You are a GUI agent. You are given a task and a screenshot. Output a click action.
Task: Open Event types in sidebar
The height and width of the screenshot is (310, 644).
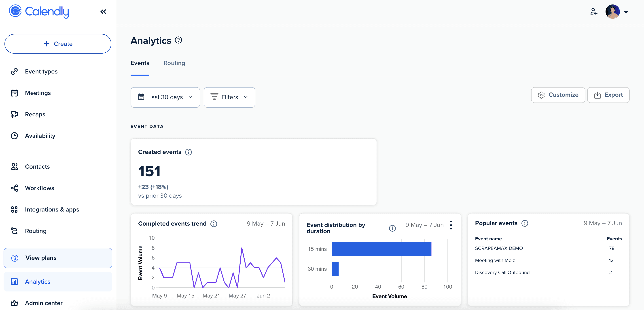(58, 71)
